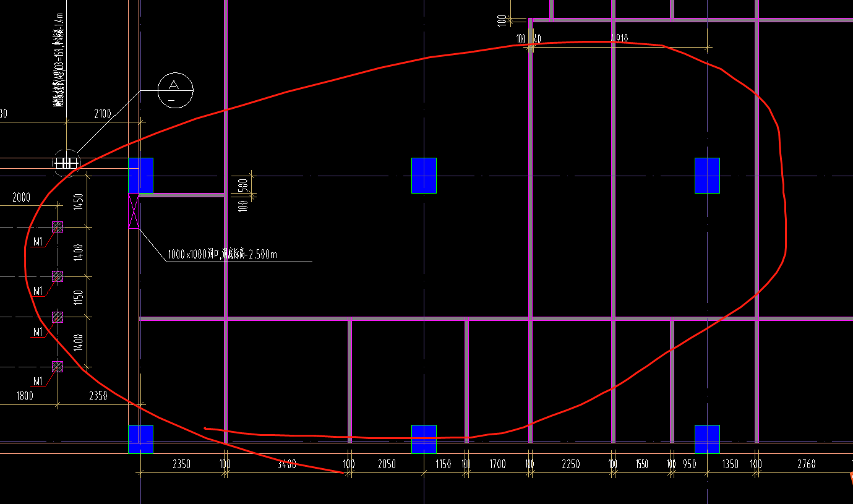This screenshot has width=853, height=504.
Task: Select blue column between 2050 and 1150 dimensions
Action: tap(424, 439)
